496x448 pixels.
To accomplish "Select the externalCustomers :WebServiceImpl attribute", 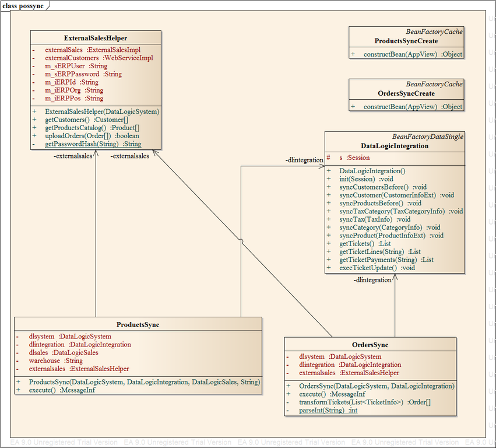I will pos(99,58).
